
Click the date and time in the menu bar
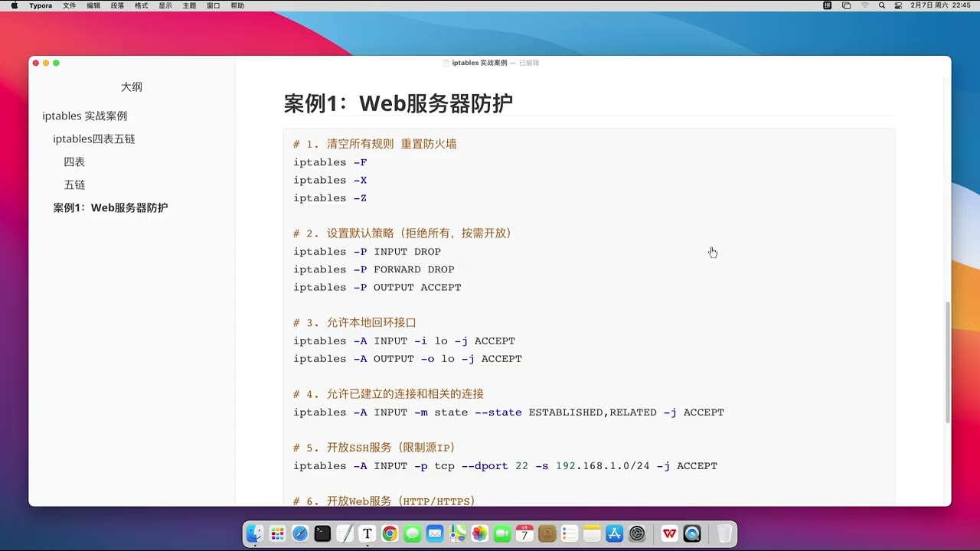(x=940, y=5)
